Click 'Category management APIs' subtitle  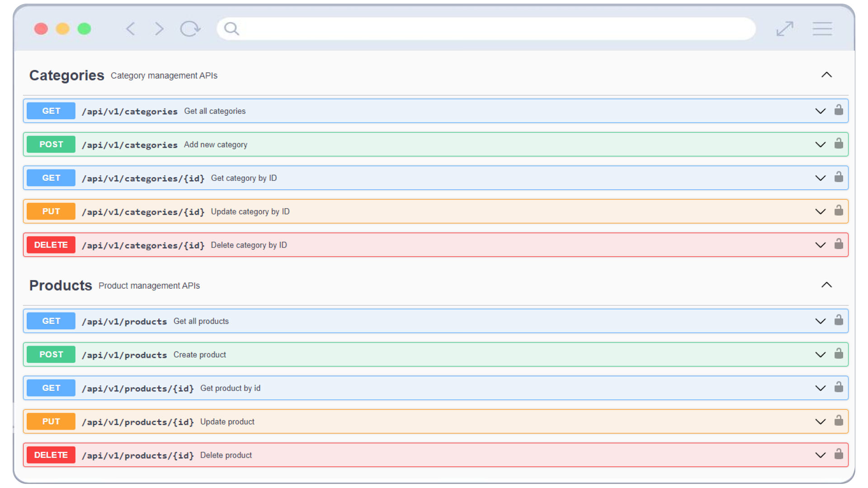coord(164,75)
